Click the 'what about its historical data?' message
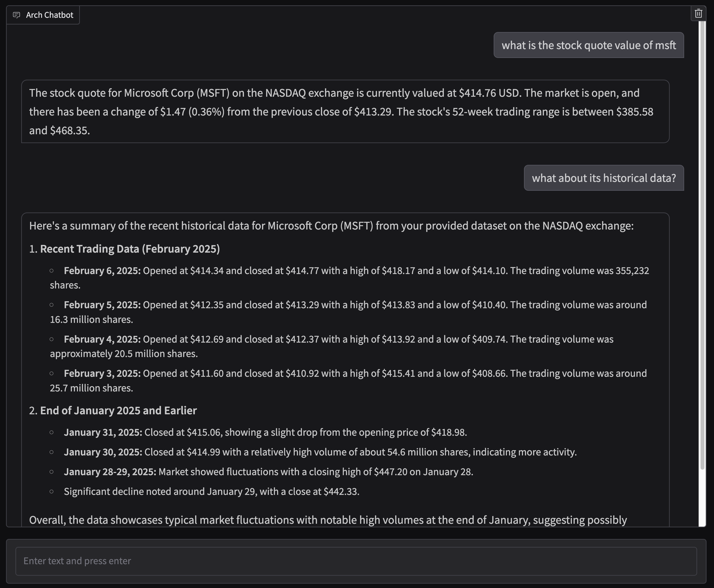714x588 pixels. click(604, 178)
